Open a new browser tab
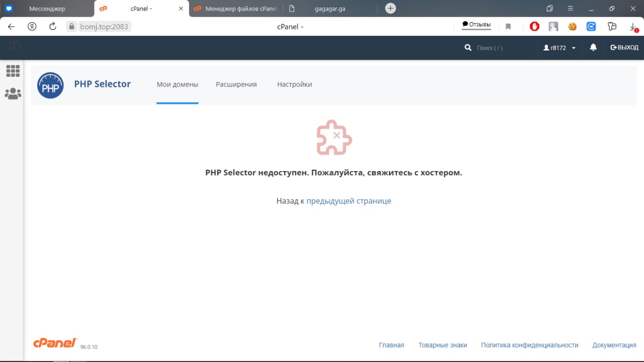The image size is (644, 362). click(390, 9)
